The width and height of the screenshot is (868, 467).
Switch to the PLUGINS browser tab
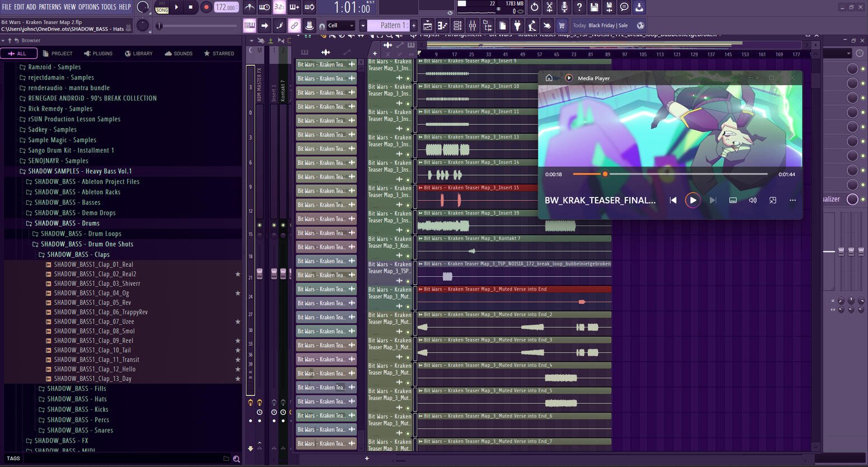[98, 54]
